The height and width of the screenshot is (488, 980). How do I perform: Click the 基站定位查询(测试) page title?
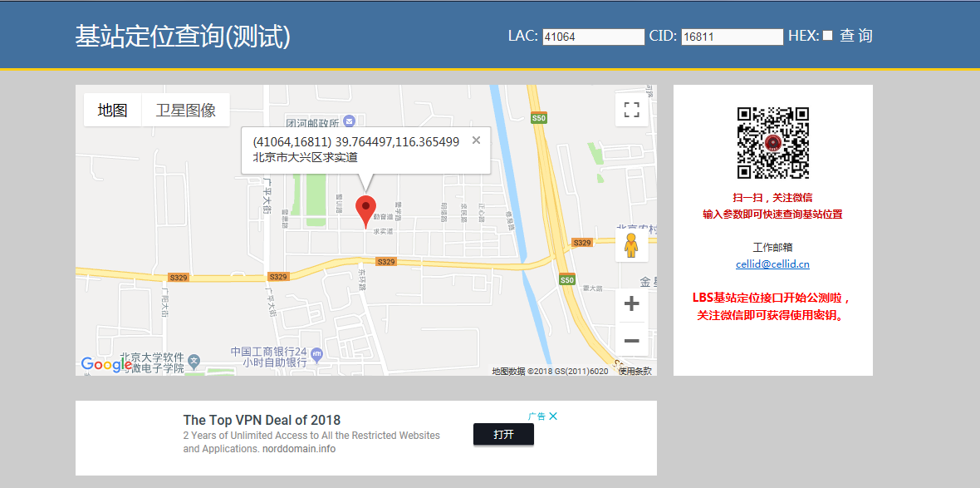183,37
